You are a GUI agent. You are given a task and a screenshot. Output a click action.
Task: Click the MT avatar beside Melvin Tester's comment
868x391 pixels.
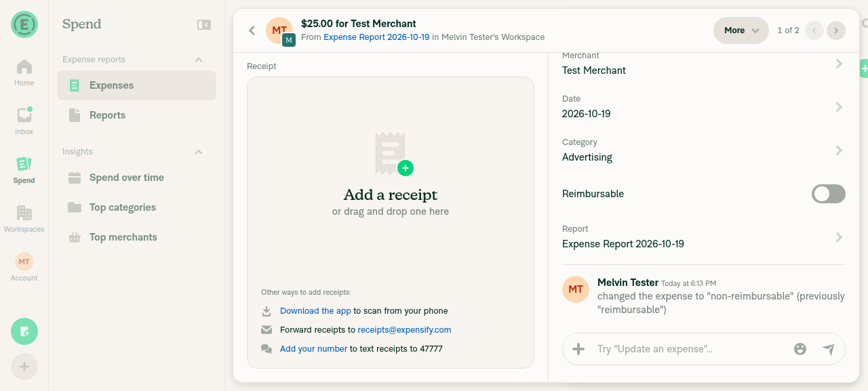pyautogui.click(x=576, y=289)
